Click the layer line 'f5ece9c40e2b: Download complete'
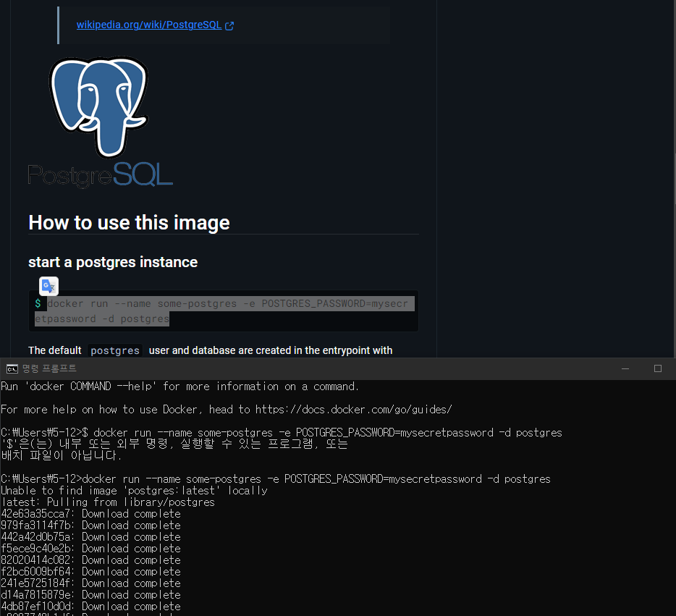 (91, 549)
